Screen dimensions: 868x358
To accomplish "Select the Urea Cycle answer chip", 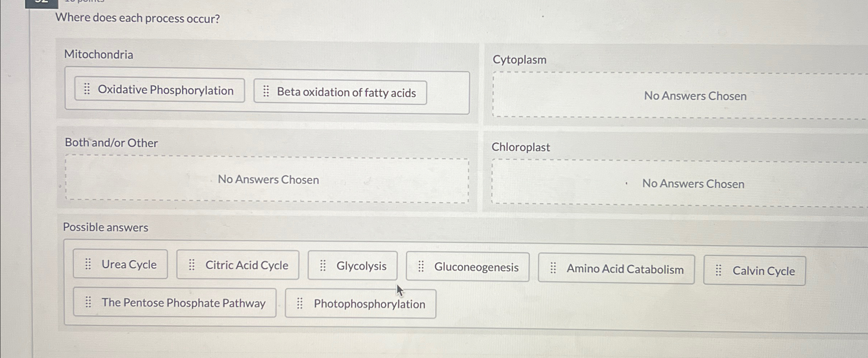I will [120, 264].
